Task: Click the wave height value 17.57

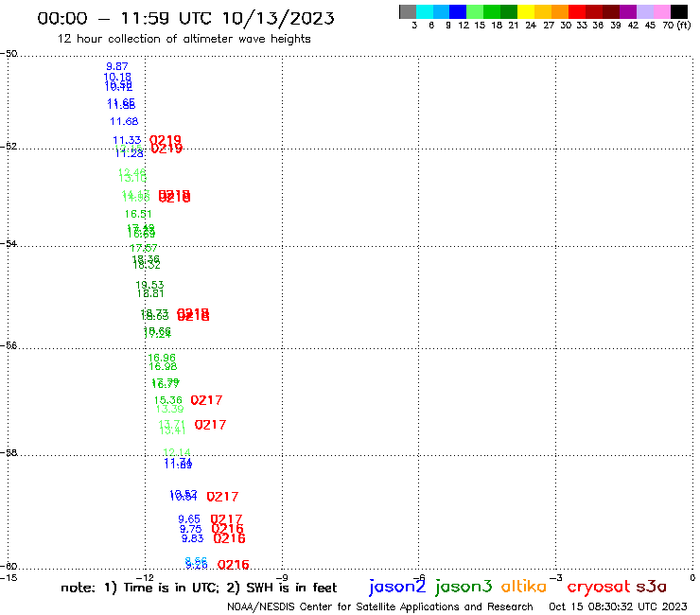Action: [144, 248]
